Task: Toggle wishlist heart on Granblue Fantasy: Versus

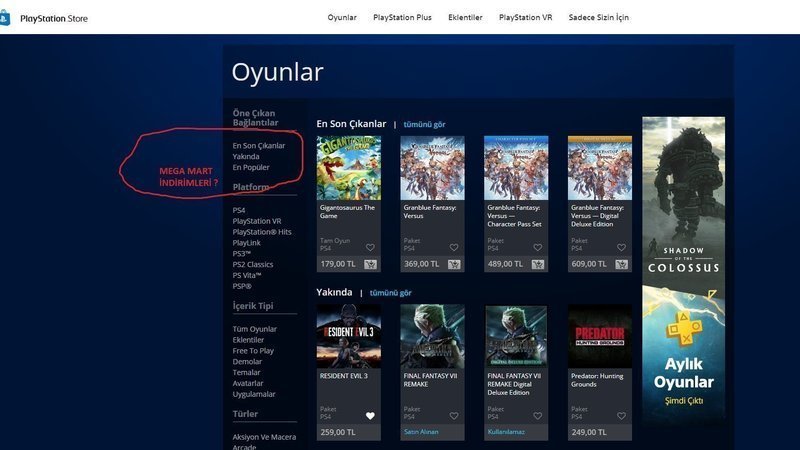Action: pyautogui.click(x=454, y=247)
